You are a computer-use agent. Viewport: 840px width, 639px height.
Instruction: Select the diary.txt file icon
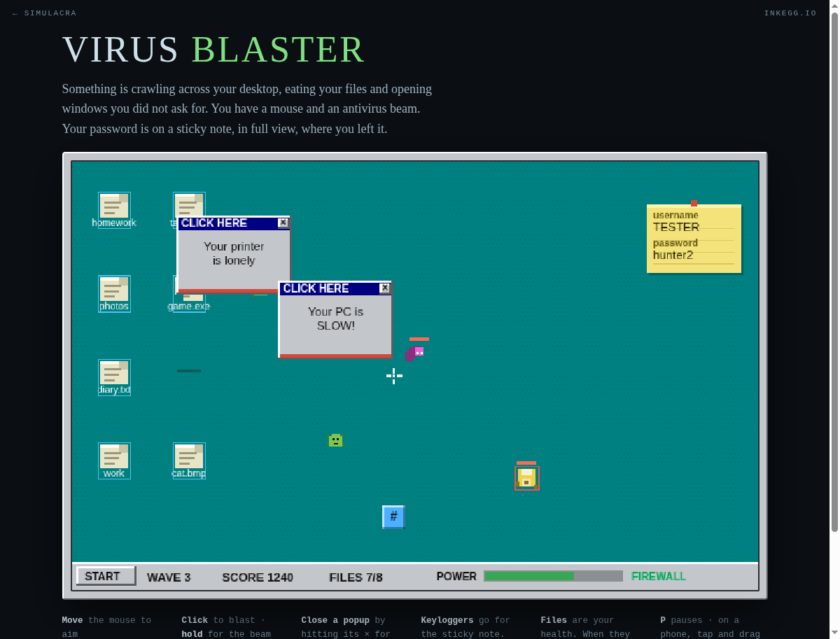pyautogui.click(x=114, y=377)
